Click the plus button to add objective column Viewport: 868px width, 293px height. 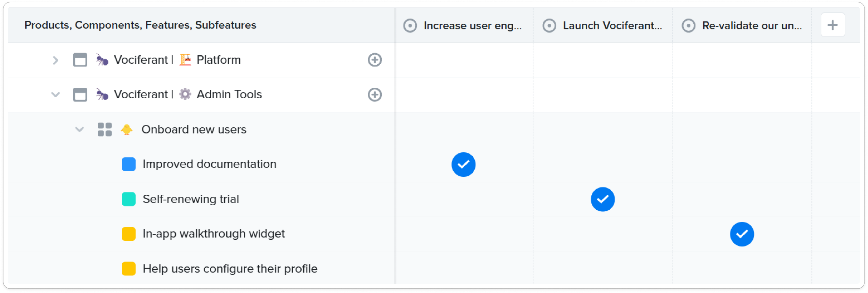(x=832, y=25)
